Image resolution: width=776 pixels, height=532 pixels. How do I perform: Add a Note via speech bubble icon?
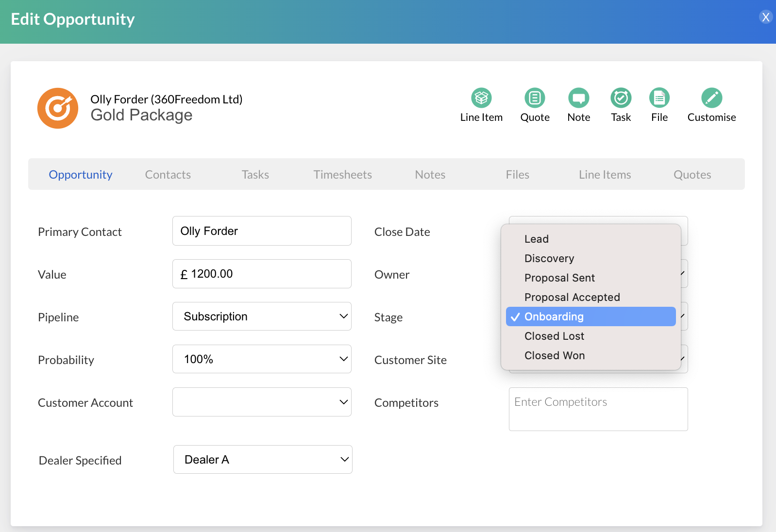pos(578,98)
